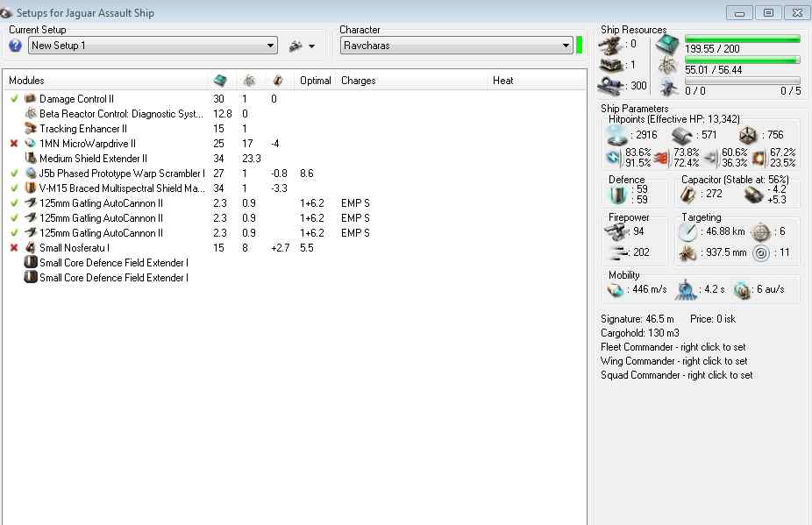
Task: Click Tracking Enhancer II module icon
Action: coord(31,129)
